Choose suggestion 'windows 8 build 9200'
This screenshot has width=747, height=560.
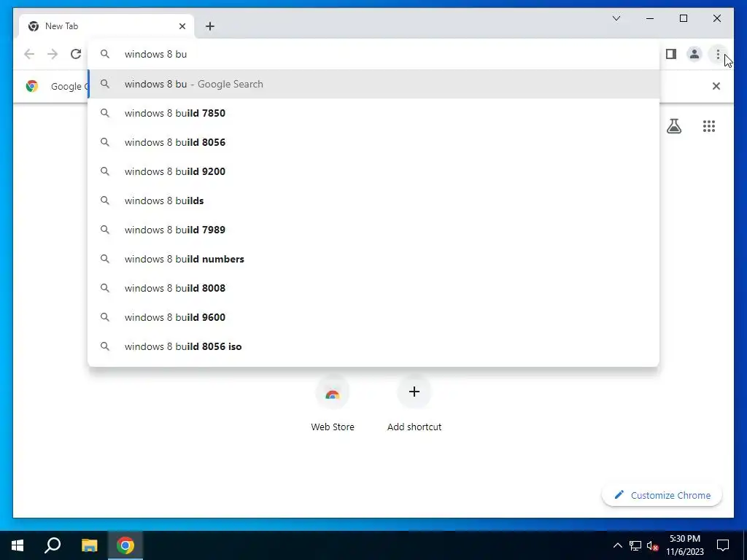tap(373, 171)
